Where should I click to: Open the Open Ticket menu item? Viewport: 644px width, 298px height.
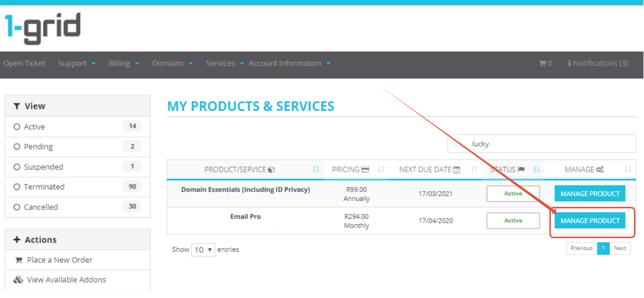(24, 63)
